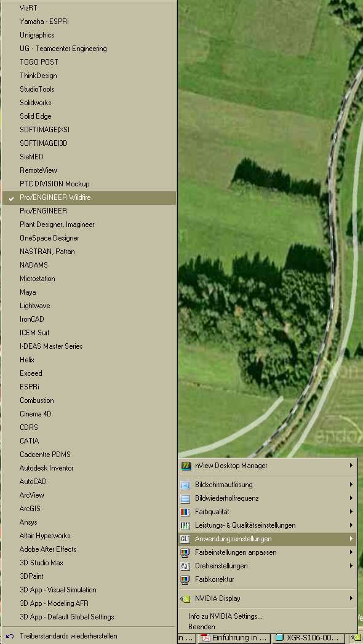This screenshot has height=644, width=363.
Task: Select Microstation profile
Action: (x=89, y=279)
